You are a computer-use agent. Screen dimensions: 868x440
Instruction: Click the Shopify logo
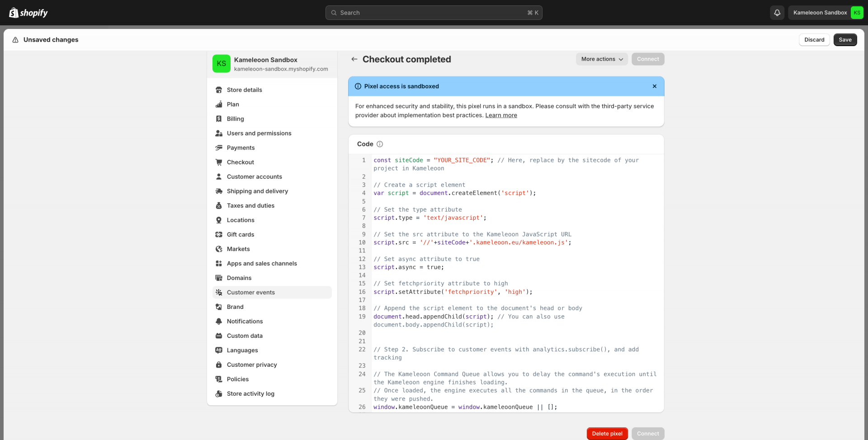(x=28, y=13)
